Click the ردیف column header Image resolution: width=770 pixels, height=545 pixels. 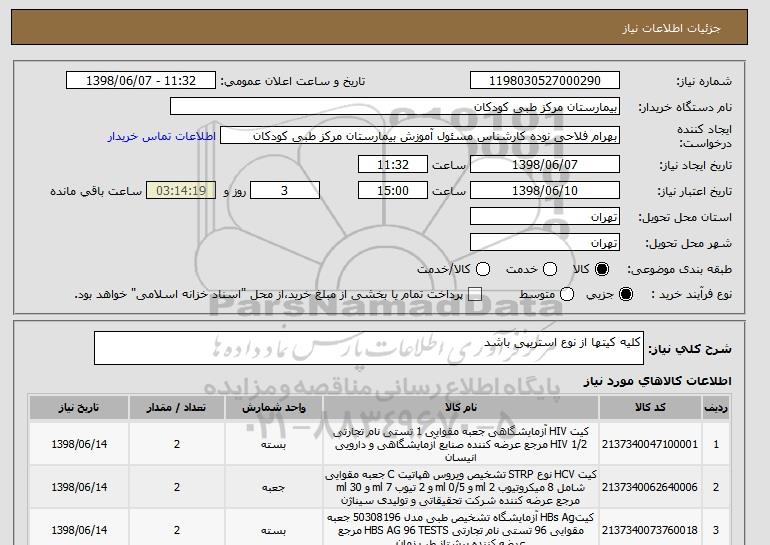[716, 408]
